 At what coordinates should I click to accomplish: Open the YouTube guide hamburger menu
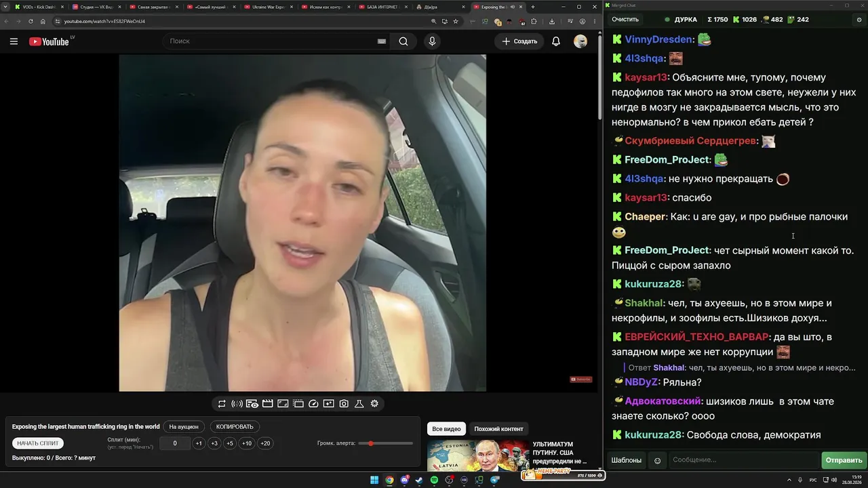(14, 41)
